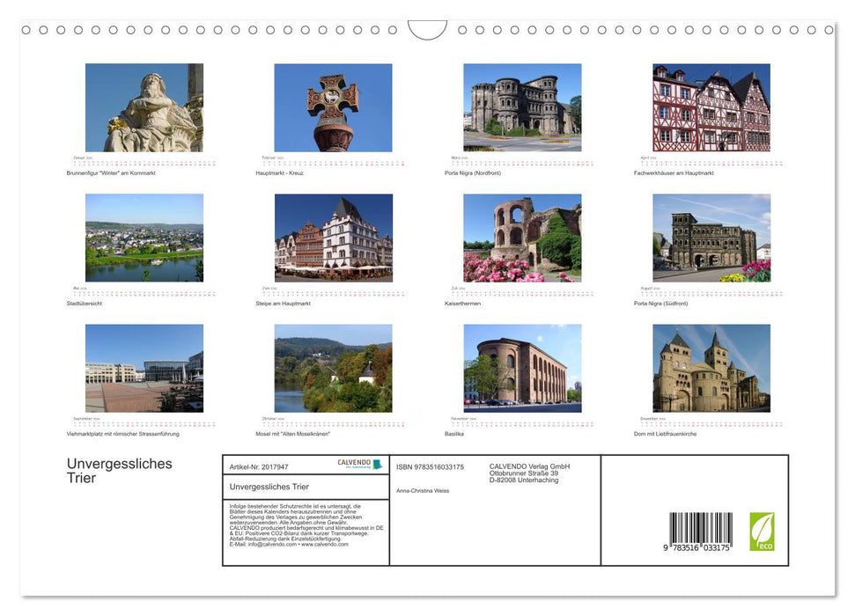The width and height of the screenshot is (855, 616).
Task: Click a spiral binding ring on the right edge
Action: pyautogui.click(x=828, y=29)
